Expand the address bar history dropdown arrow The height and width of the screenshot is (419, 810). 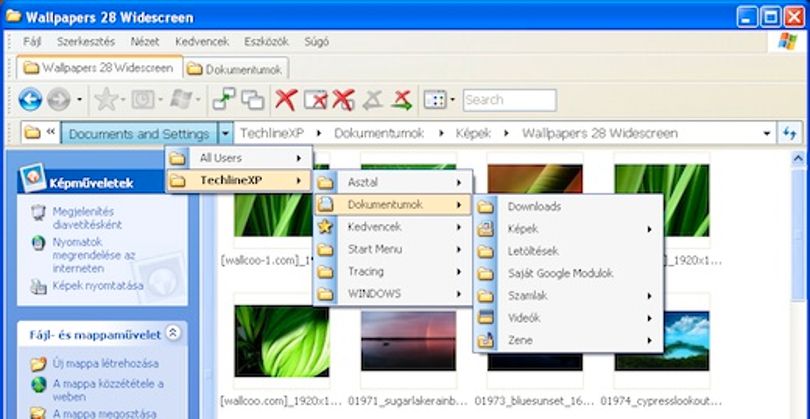coord(767,134)
